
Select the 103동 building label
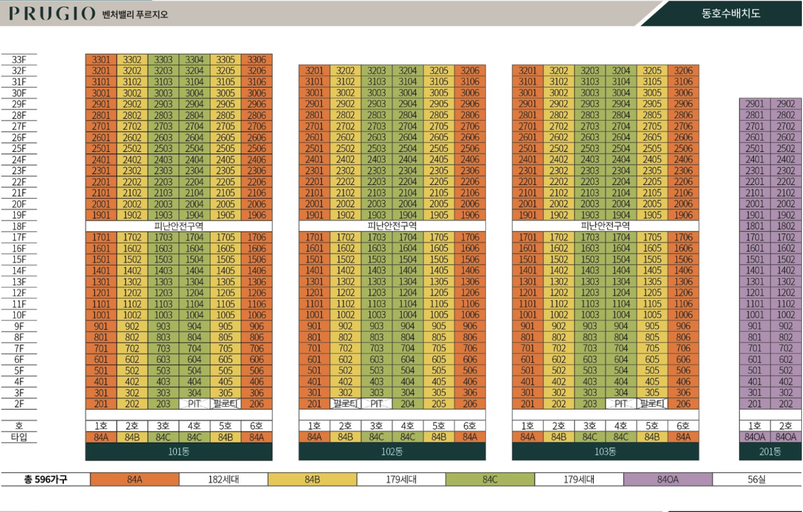click(x=605, y=452)
